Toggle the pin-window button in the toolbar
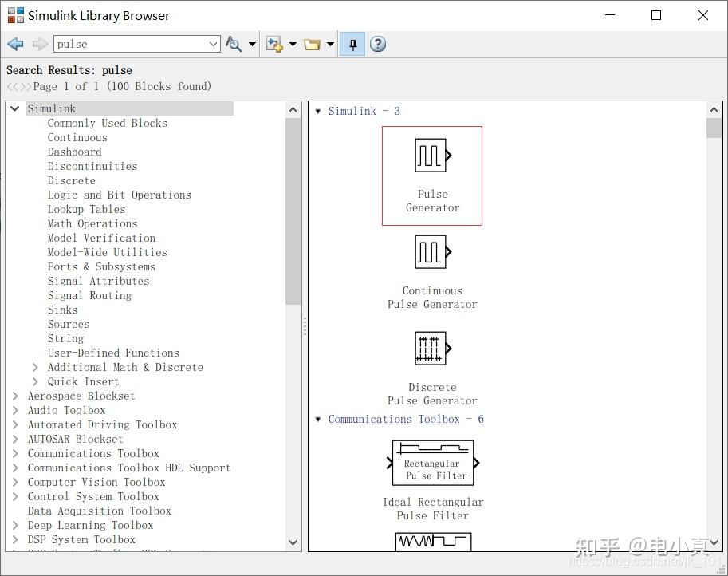This screenshot has height=576, width=728. coord(352,44)
